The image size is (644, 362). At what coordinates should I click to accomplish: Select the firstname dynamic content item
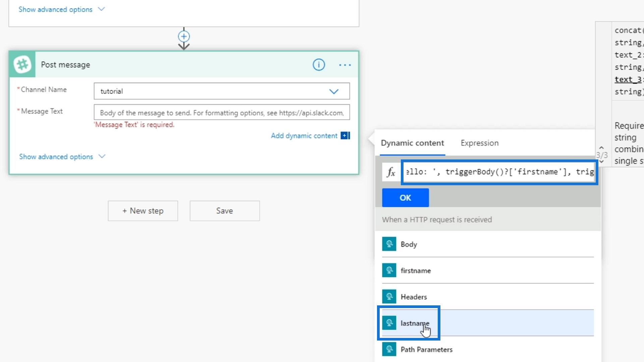pos(415,270)
